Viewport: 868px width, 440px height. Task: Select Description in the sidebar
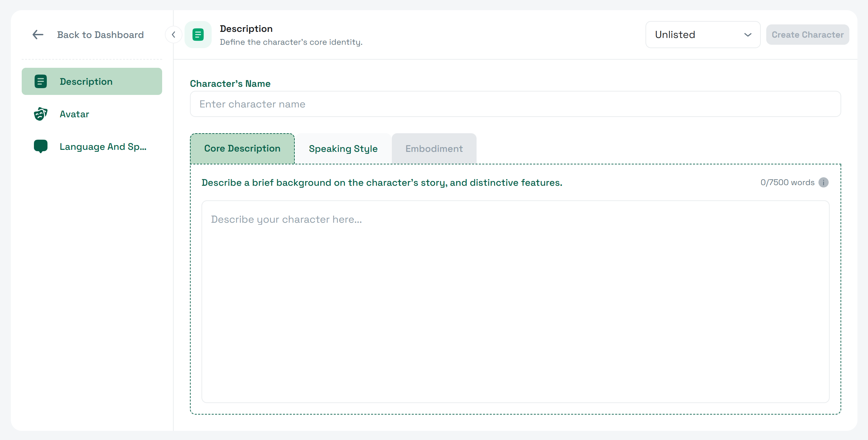coord(92,81)
